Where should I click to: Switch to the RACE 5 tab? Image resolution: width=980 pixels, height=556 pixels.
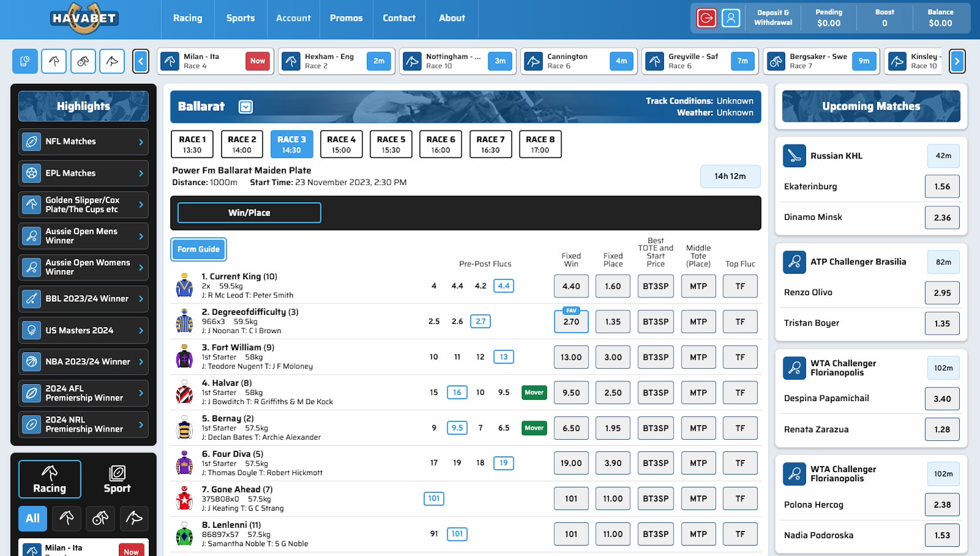point(391,145)
